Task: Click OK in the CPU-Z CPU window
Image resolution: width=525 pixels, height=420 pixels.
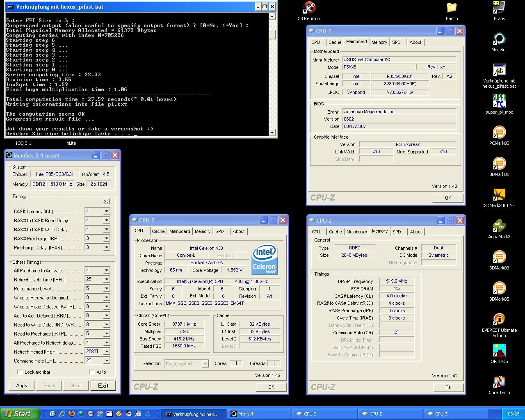Action: click(x=271, y=387)
